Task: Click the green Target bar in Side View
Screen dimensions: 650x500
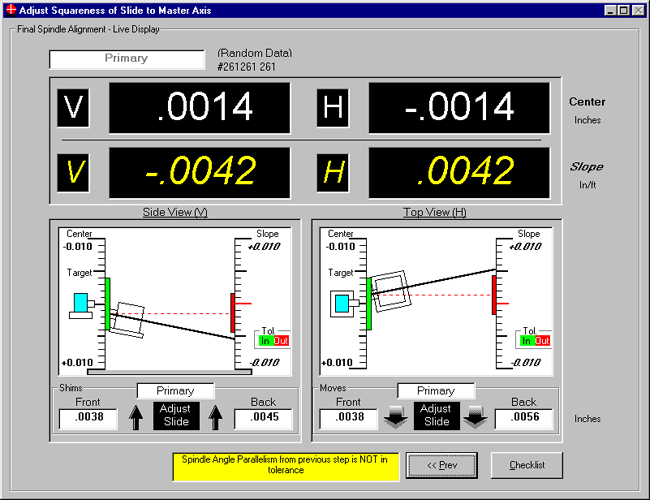Action: [x=108, y=303]
